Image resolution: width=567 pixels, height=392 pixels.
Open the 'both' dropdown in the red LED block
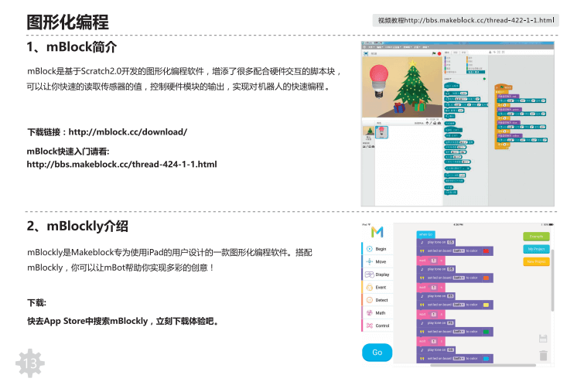pyautogui.click(x=459, y=251)
